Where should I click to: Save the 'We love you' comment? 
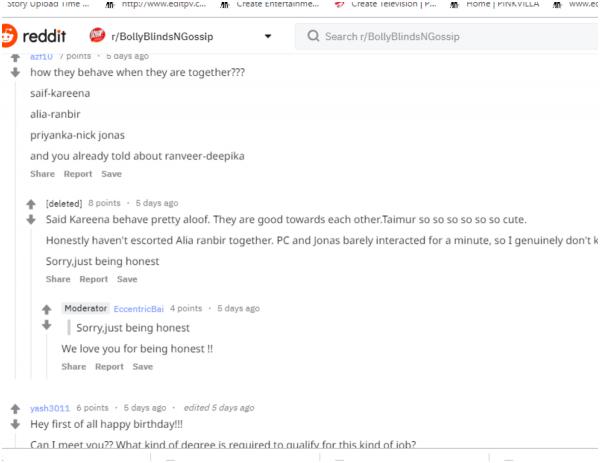click(x=143, y=367)
